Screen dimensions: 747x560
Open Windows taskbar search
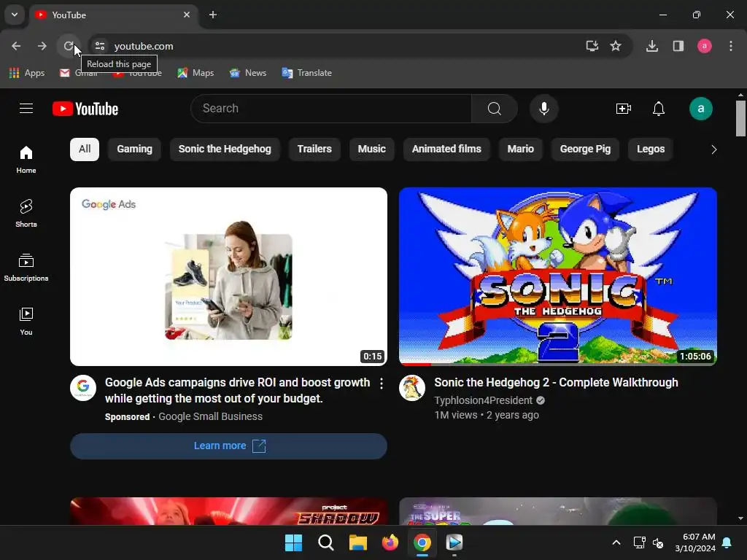click(326, 542)
